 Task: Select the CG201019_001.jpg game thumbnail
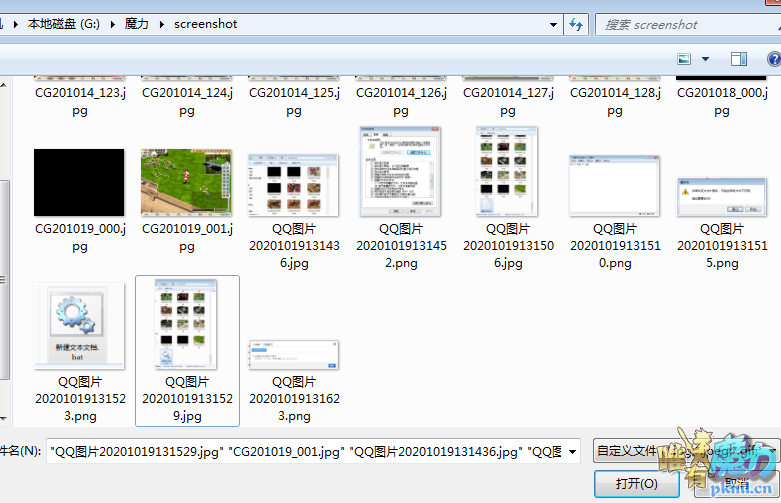186,183
